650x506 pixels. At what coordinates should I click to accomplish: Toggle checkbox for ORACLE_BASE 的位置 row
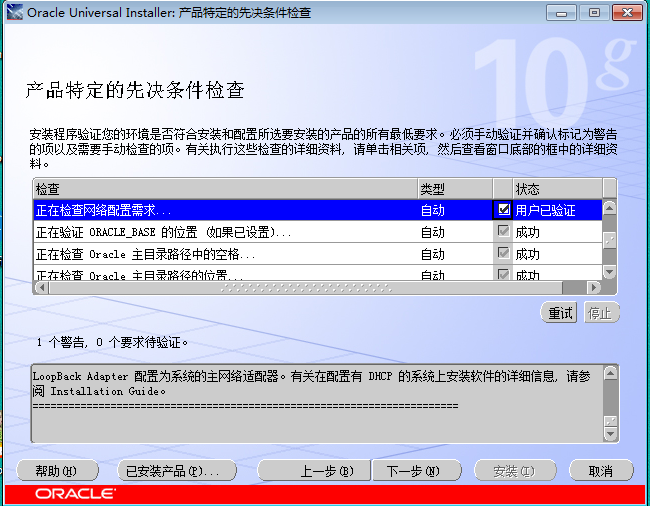click(x=503, y=231)
